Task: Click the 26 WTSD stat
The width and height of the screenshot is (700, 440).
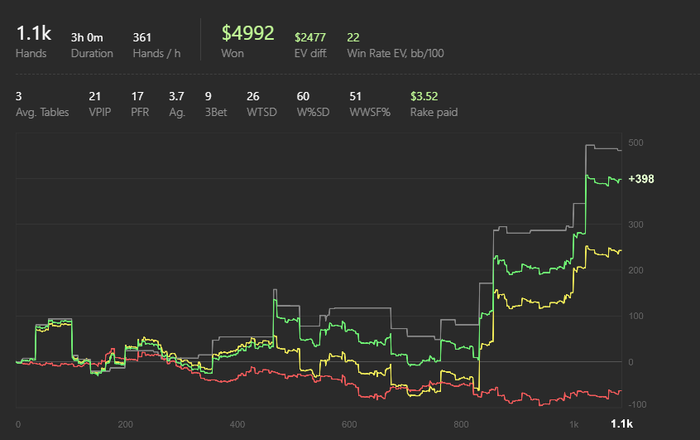Action: tap(253, 96)
